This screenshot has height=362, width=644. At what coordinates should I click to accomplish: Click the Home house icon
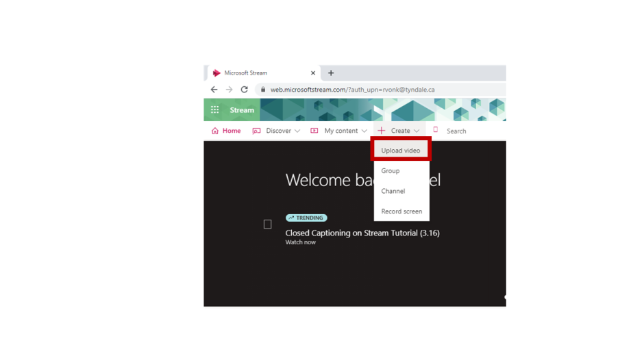(x=215, y=131)
